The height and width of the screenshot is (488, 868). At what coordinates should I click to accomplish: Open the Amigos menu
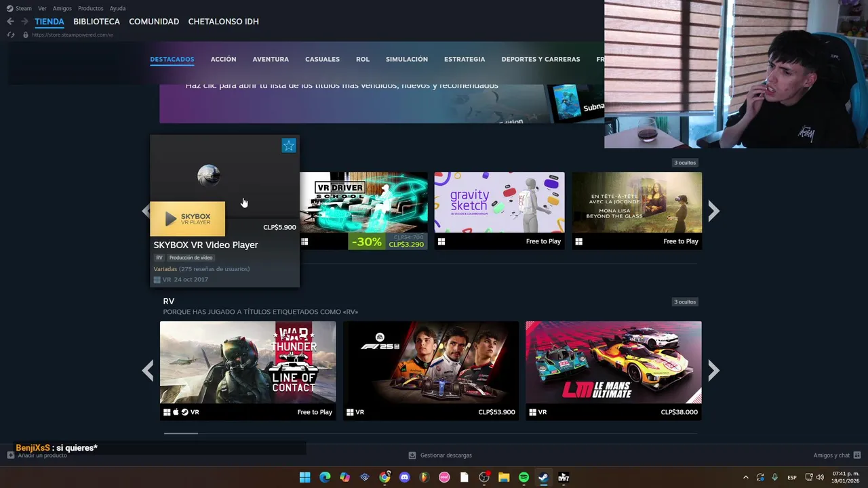[x=62, y=8]
